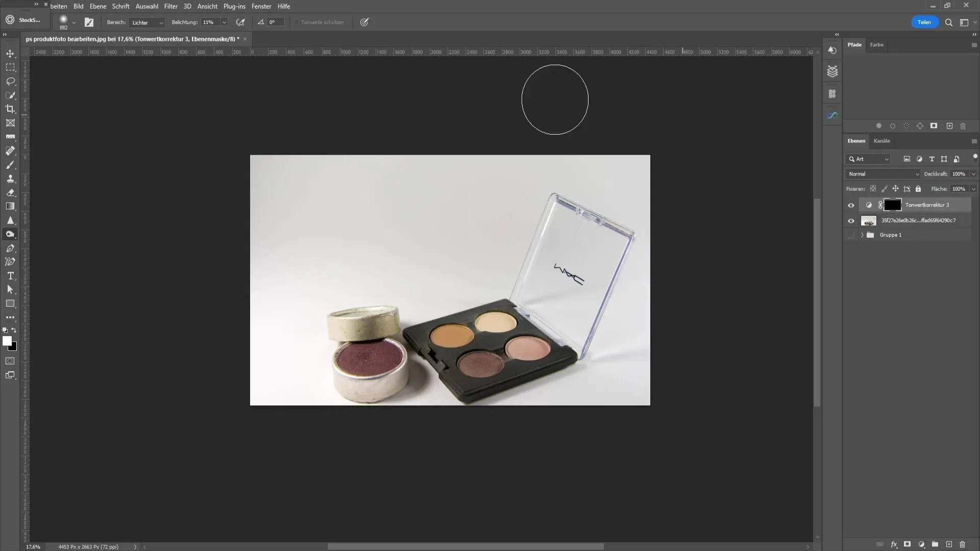Click the Teilen button
980x551 pixels.
point(924,22)
